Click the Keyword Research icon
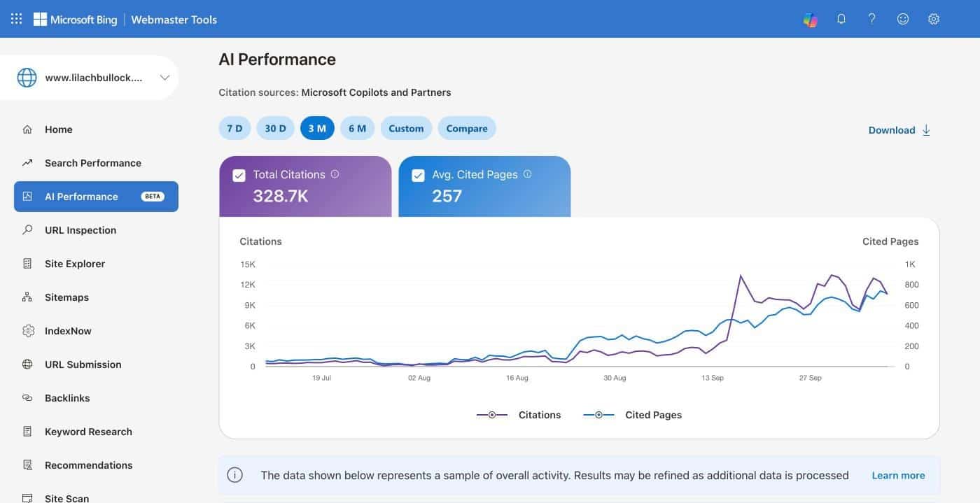Image resolution: width=980 pixels, height=503 pixels. pyautogui.click(x=27, y=432)
